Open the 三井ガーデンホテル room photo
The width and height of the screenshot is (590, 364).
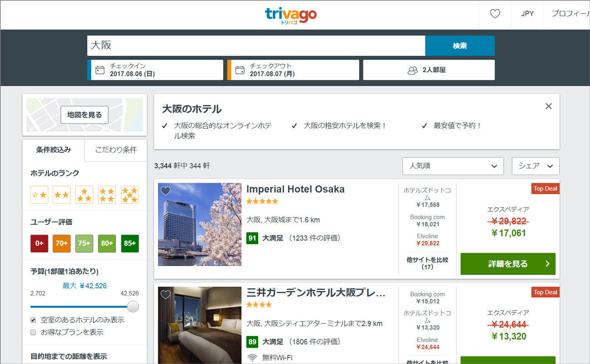(200, 325)
